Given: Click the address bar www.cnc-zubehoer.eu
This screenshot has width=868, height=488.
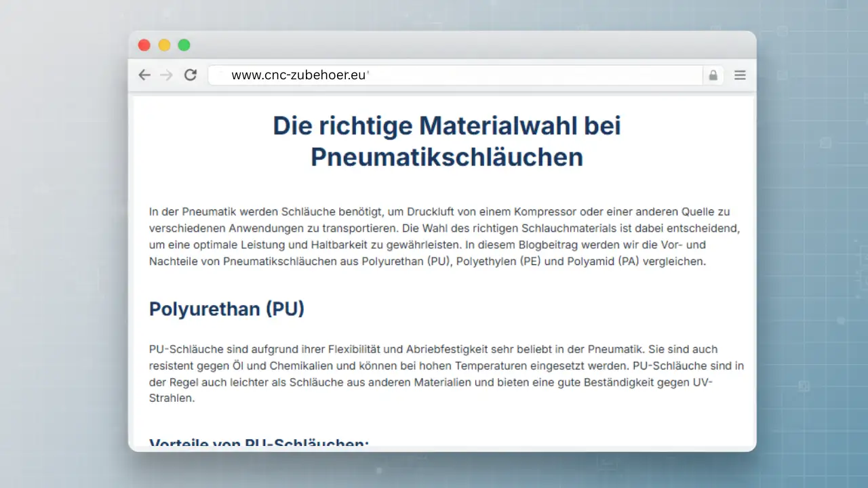Looking at the screenshot, I should (x=455, y=75).
